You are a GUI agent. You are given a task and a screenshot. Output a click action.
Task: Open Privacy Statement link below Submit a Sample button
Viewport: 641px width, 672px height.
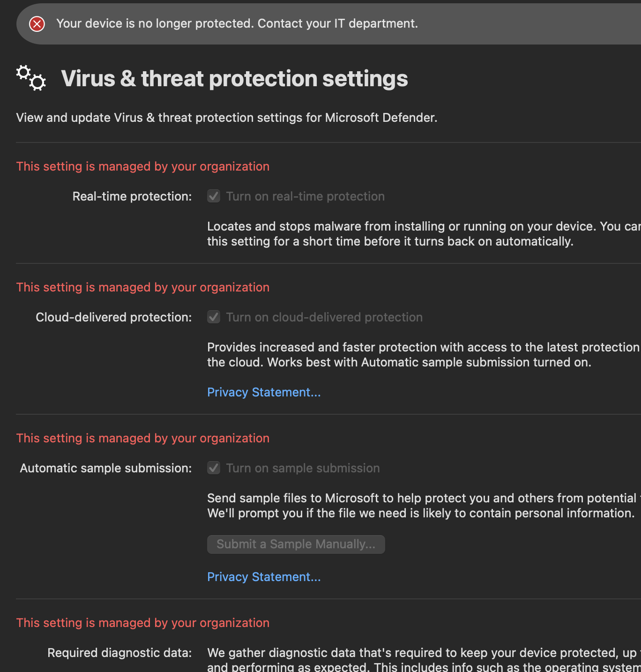[264, 577]
